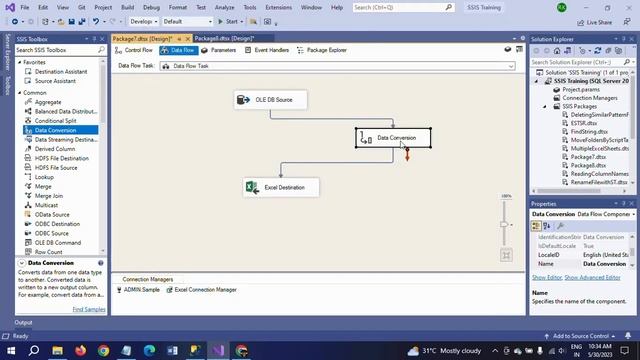Click the help icon beside Data Conversion description
This screenshot has height=360, width=640.
point(100,263)
